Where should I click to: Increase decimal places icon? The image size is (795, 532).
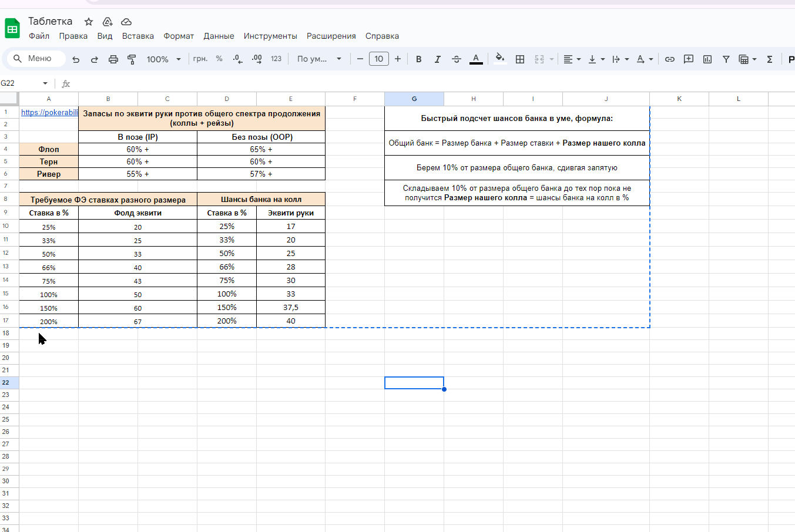point(257,59)
